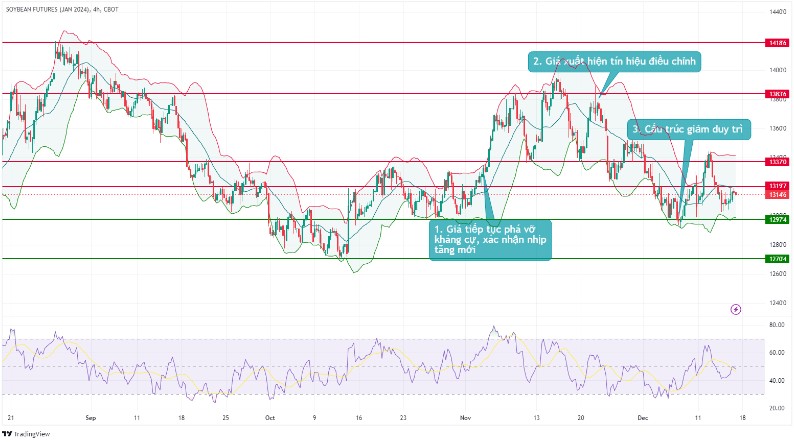Screen dimensions: 794x442
Task: Click the SOYBEAN FUTURES (JAN 2024) symbol title
Action: pyautogui.click(x=47, y=8)
